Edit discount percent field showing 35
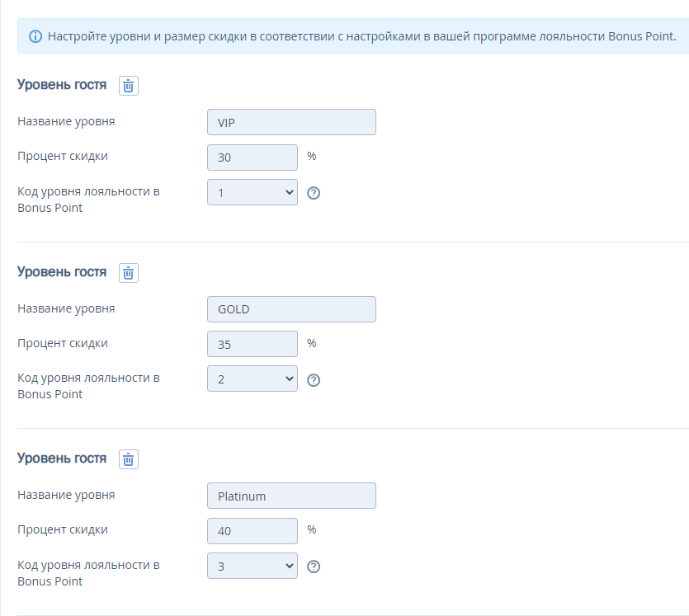Viewport: 689px width, 616px height. [x=252, y=344]
